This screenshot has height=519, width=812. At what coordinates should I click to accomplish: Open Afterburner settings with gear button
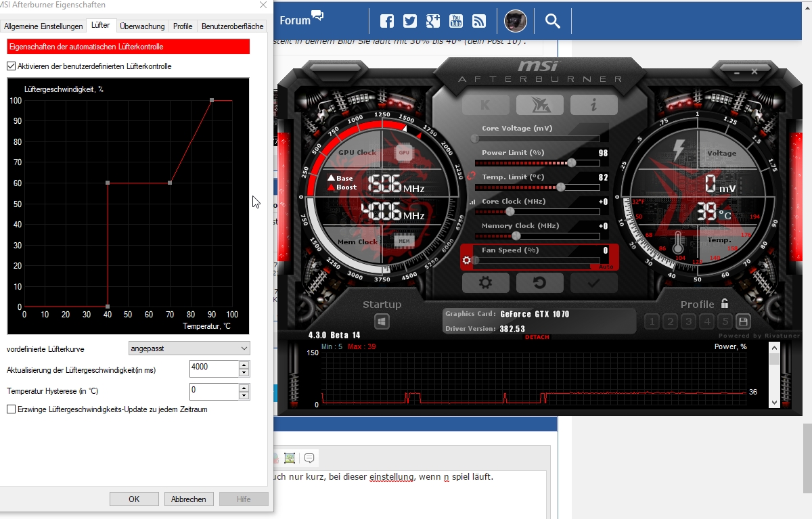coord(485,282)
